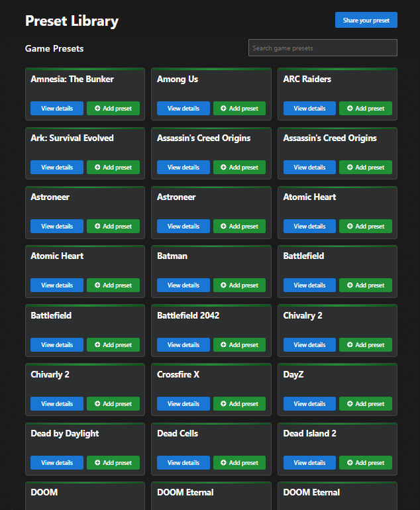Click the Crossfire X card title
This screenshot has height=510, width=420.
click(x=178, y=374)
